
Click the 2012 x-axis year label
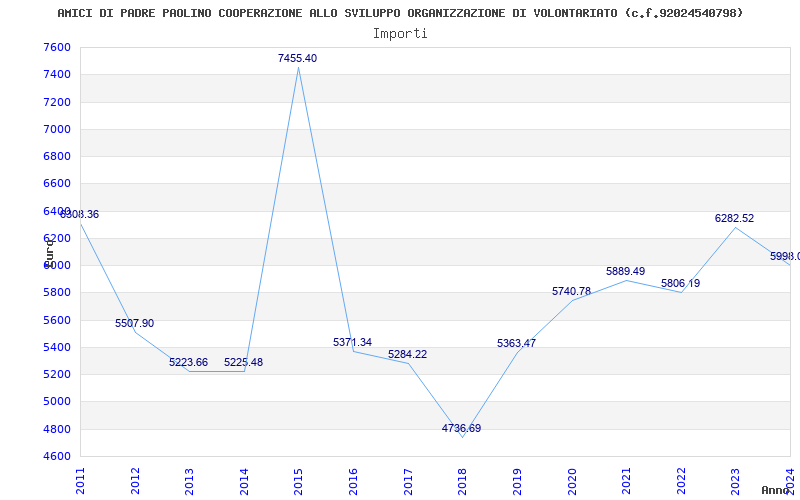point(135,481)
